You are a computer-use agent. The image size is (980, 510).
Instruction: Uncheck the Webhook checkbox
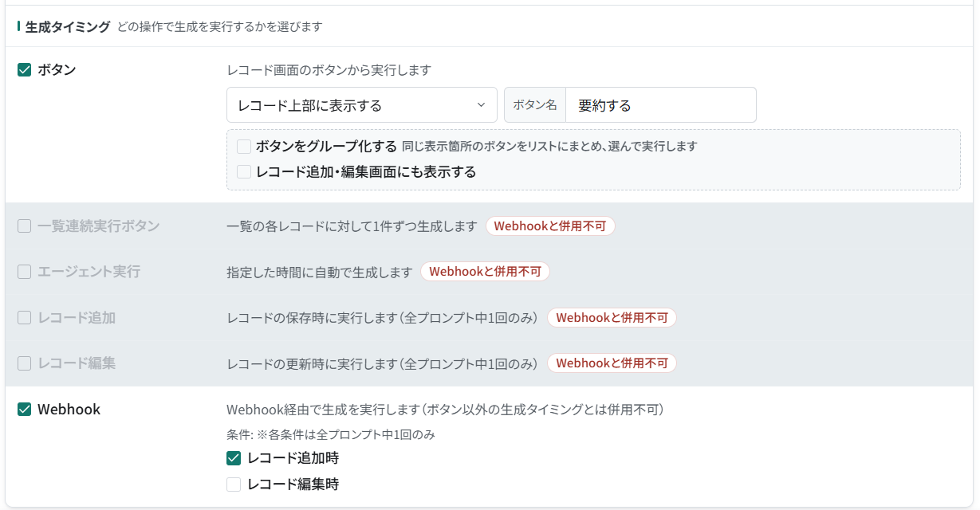[x=24, y=410]
